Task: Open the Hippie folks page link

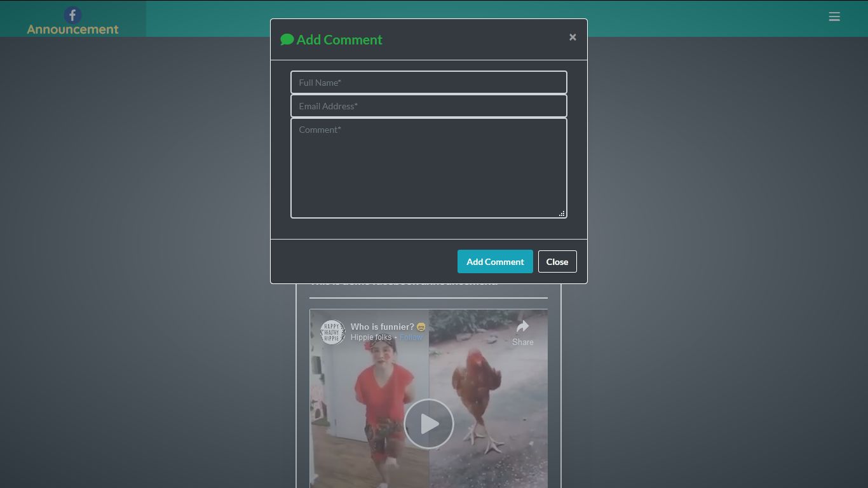Action: click(x=371, y=337)
